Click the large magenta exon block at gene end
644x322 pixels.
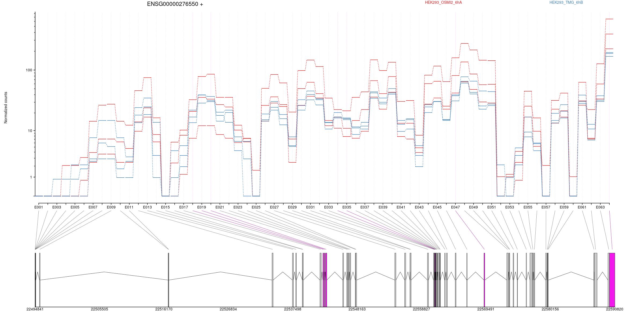[x=612, y=280]
